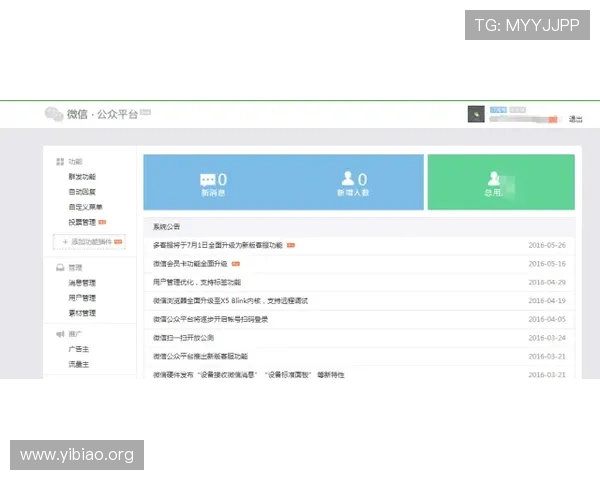Open announcement 用户管理优化，支持标签功能
The width and height of the screenshot is (600, 480).
pyautogui.click(x=197, y=282)
